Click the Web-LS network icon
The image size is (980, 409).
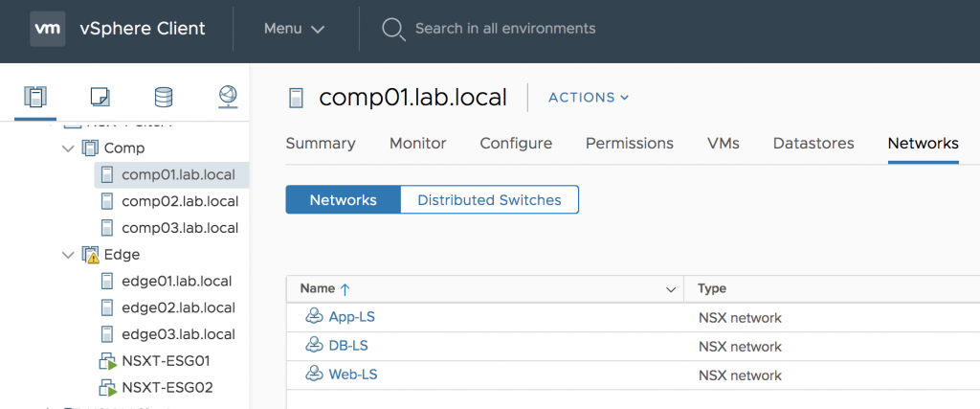(x=313, y=375)
